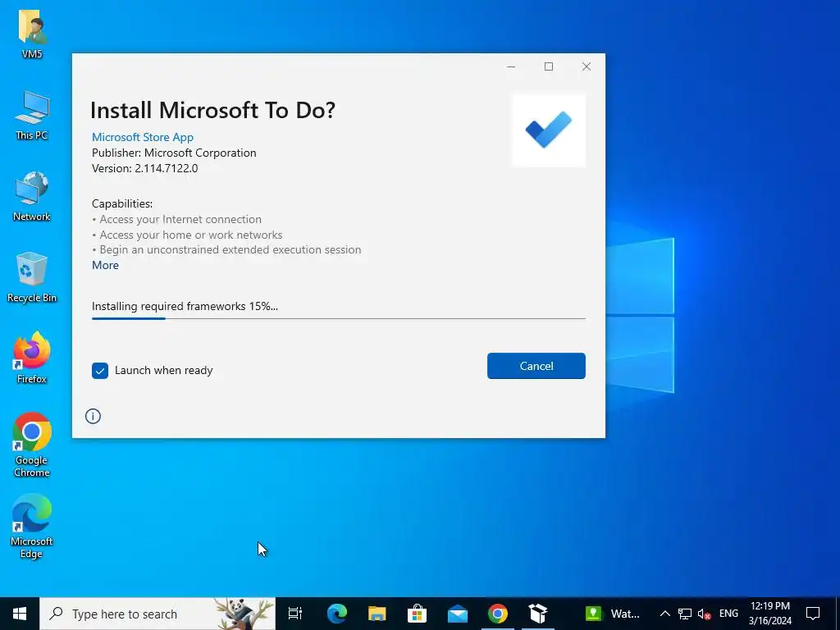Click the Microsoft To Do checkmark logo
This screenshot has width=840, height=630.
click(x=549, y=130)
